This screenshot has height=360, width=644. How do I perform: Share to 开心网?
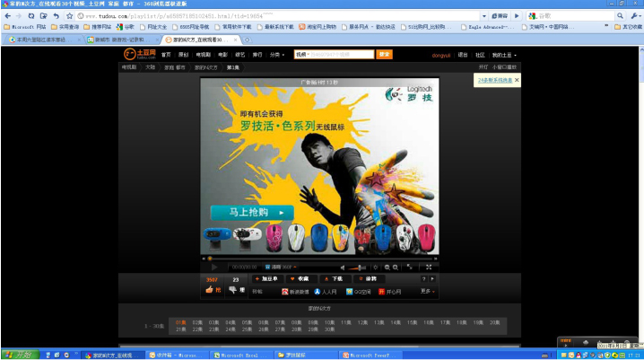click(x=390, y=292)
